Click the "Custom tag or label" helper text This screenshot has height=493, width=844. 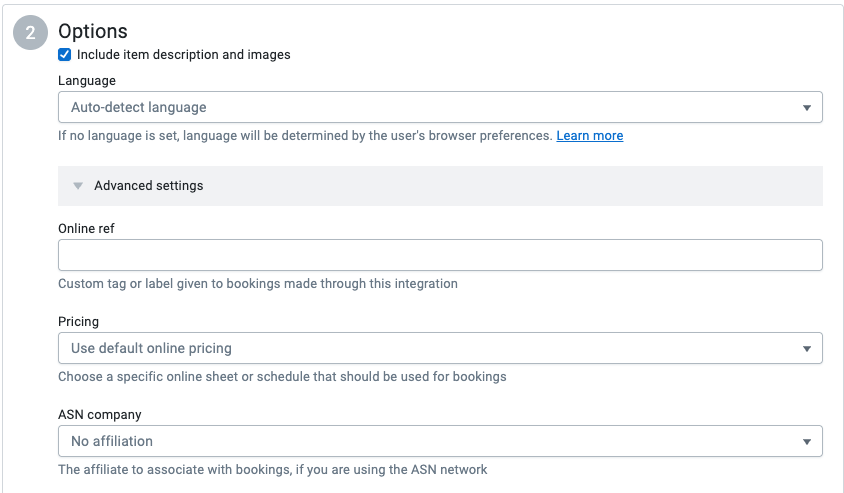tap(257, 284)
